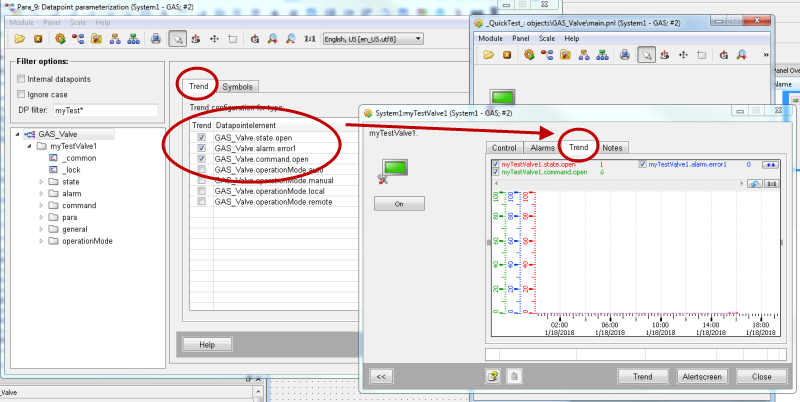Switch to the Symbols tab

pyautogui.click(x=237, y=87)
